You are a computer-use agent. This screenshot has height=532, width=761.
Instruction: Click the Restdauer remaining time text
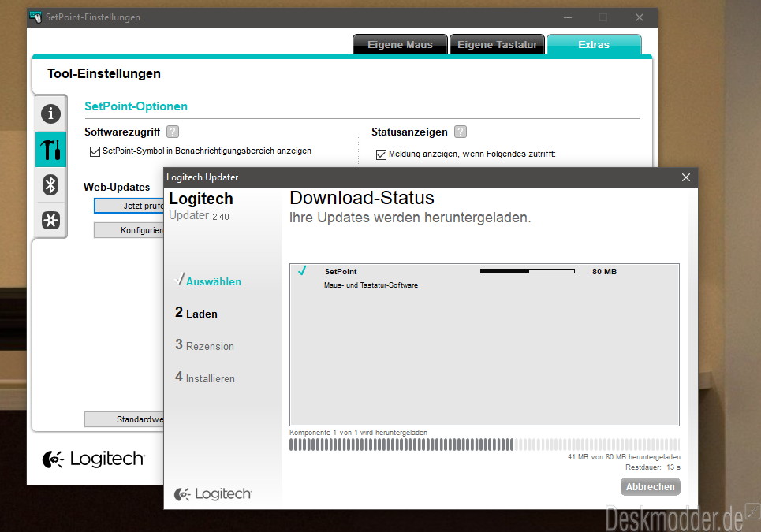[653, 467]
